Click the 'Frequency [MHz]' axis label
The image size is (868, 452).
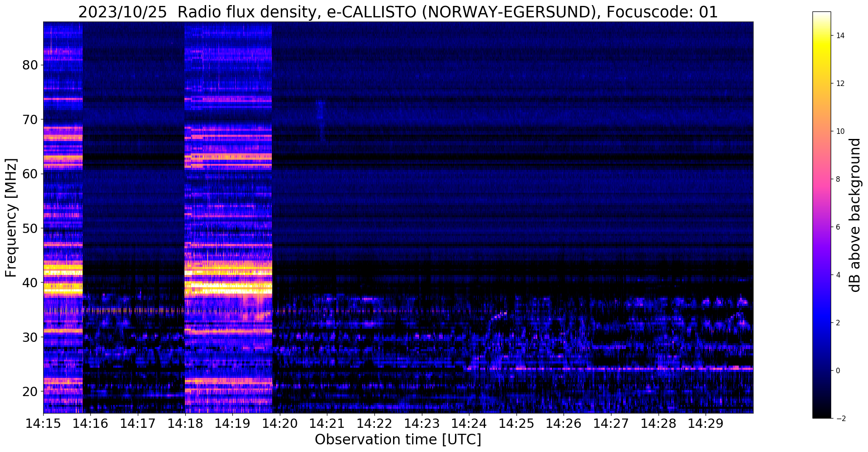11,218
